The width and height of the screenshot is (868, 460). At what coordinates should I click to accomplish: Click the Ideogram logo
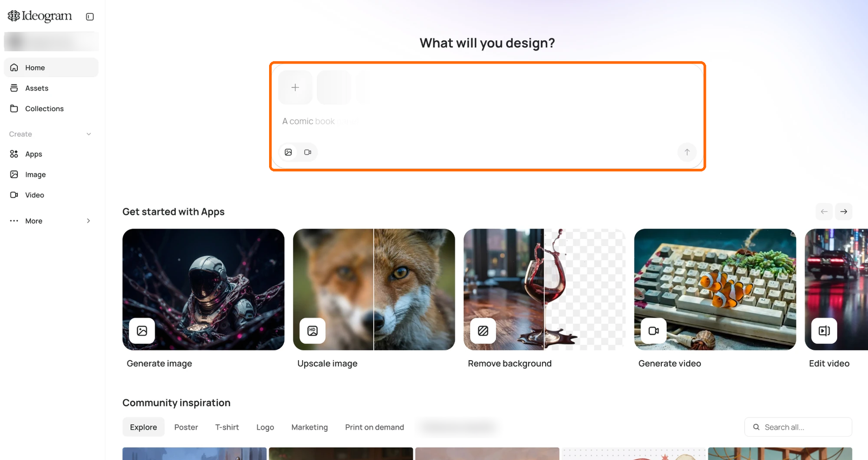click(x=40, y=16)
